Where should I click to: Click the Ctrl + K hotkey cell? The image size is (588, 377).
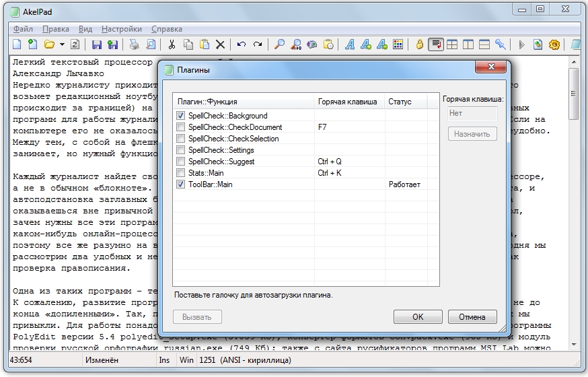click(330, 172)
